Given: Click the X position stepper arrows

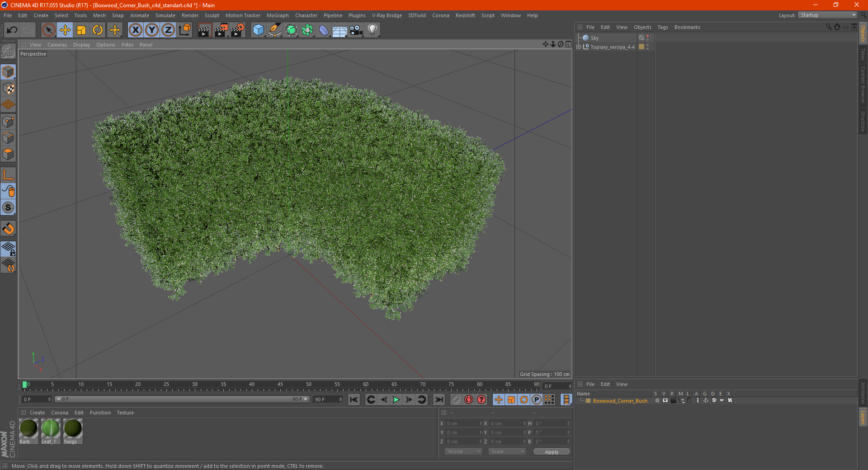Looking at the screenshot, I should pos(481,423).
